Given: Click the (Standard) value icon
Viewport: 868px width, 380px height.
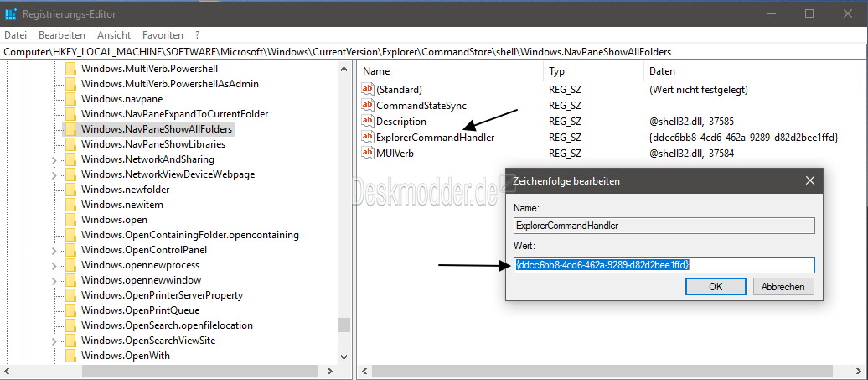Looking at the screenshot, I should (x=368, y=89).
